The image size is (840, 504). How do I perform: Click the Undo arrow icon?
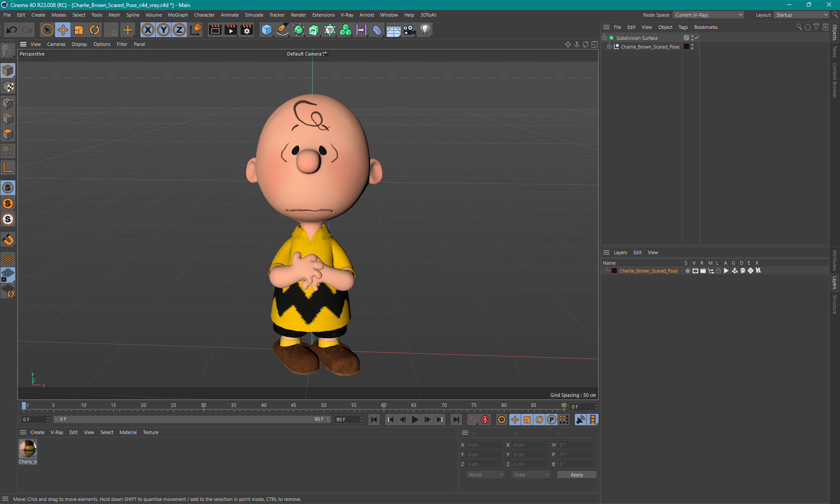tap(12, 30)
